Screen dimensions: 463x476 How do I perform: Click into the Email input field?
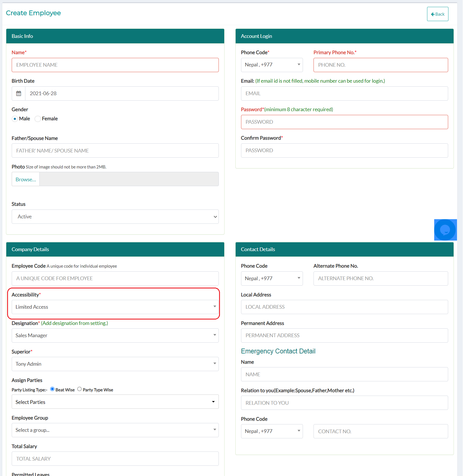tap(344, 93)
